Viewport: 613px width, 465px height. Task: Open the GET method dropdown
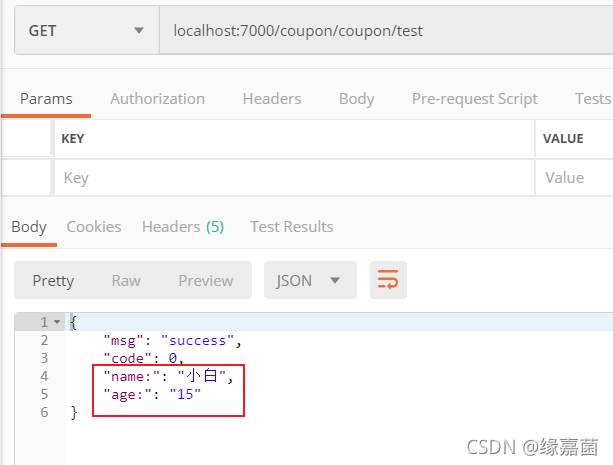coord(86,31)
